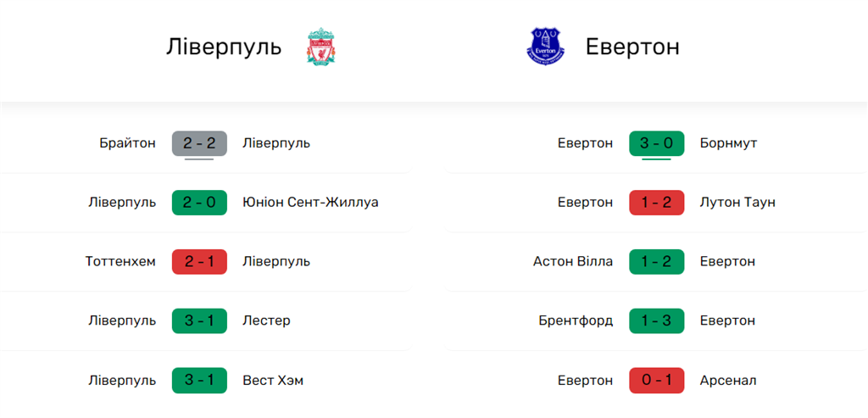
Task: Select the Астон Вілла team name
Action: (573, 262)
